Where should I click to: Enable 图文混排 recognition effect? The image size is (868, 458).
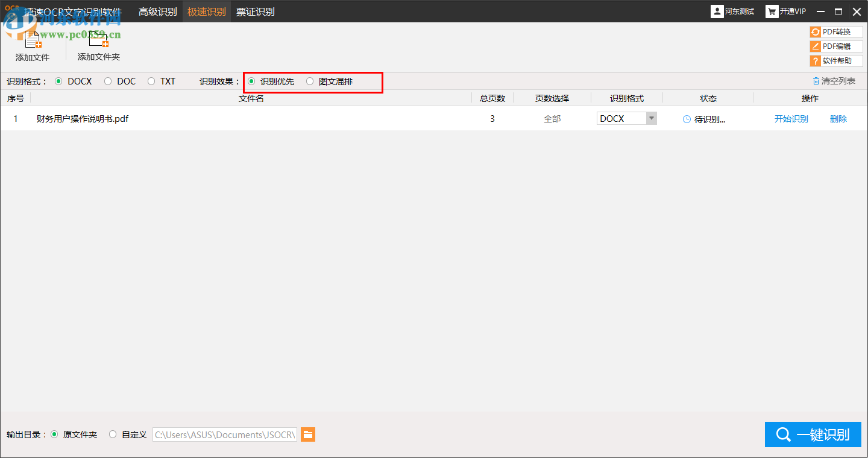310,81
